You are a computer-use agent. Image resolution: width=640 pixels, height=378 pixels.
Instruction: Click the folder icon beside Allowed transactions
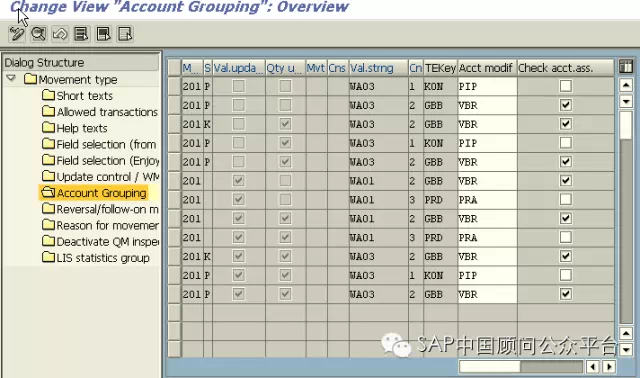(x=49, y=111)
